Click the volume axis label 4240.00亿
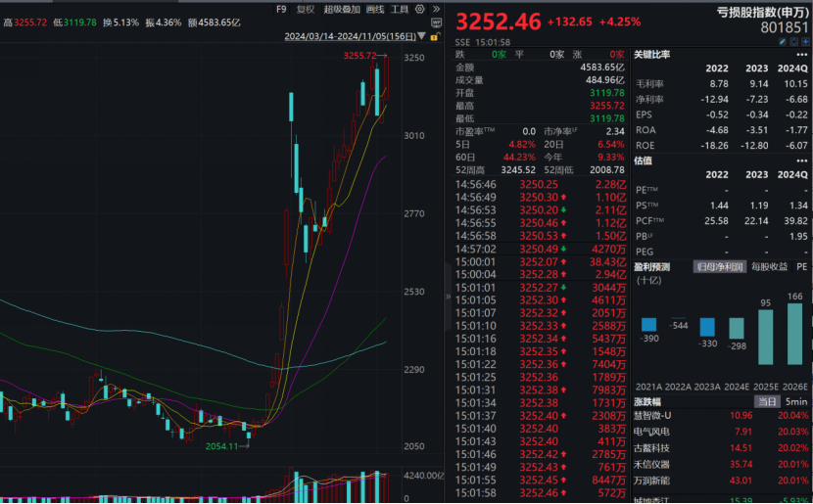The width and height of the screenshot is (813, 504). pos(423,476)
